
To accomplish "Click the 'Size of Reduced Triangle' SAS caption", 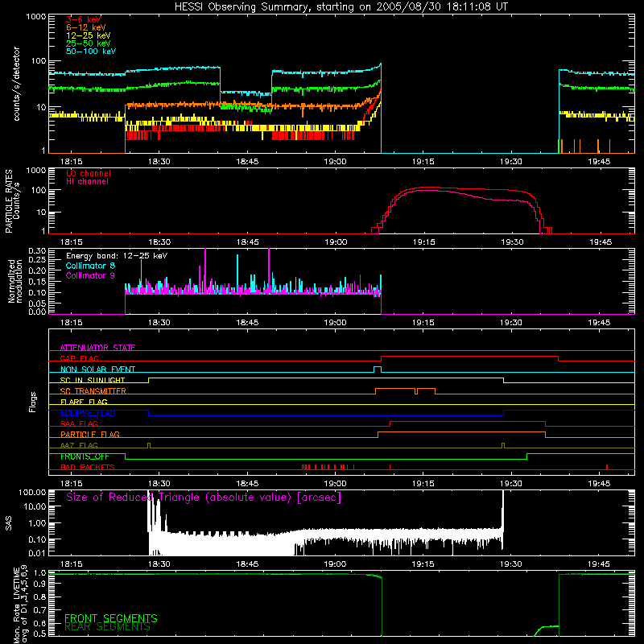I will [x=204, y=497].
